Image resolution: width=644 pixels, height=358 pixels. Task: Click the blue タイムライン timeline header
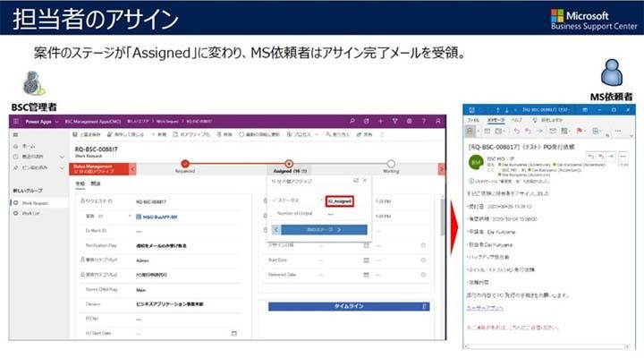coord(349,307)
